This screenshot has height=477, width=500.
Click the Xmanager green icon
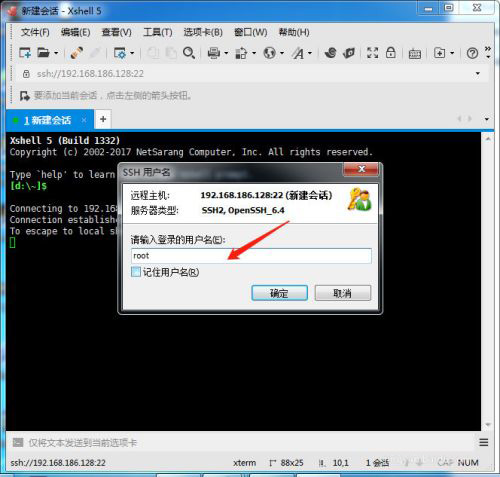(349, 53)
